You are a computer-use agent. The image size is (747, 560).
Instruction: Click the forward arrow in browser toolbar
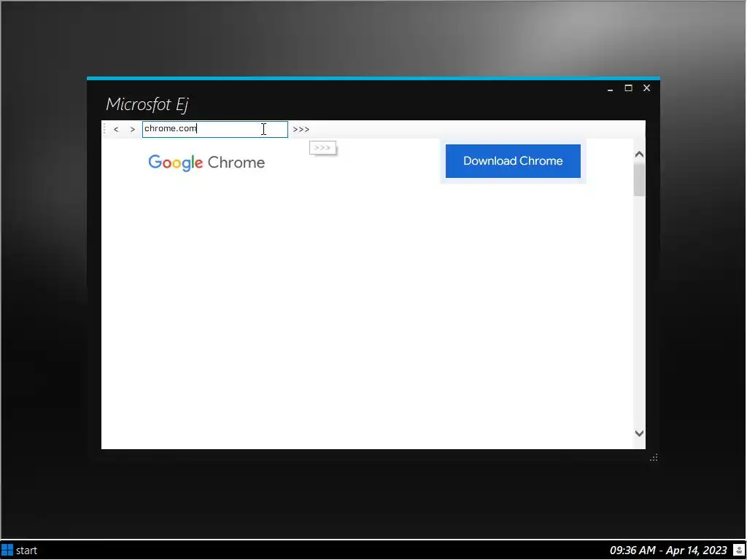(x=133, y=130)
